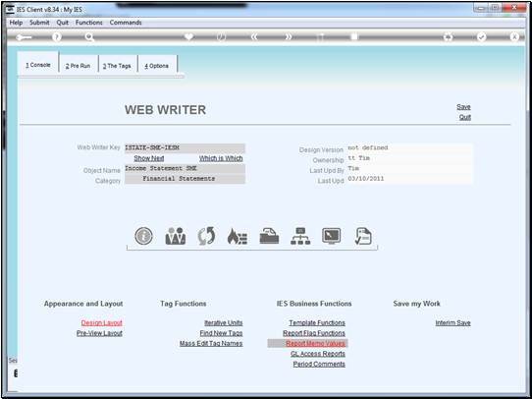Select the flame list icon

click(x=238, y=236)
